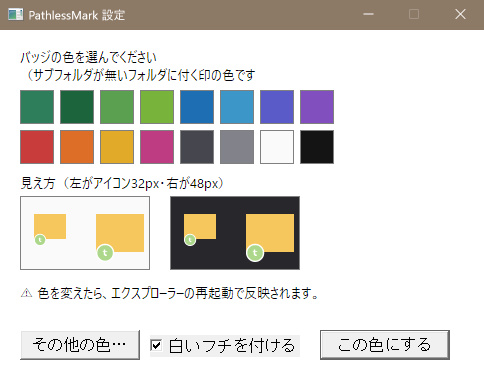Select the dark blue color swatch
Screen dimensions: 484x381
click(x=197, y=107)
